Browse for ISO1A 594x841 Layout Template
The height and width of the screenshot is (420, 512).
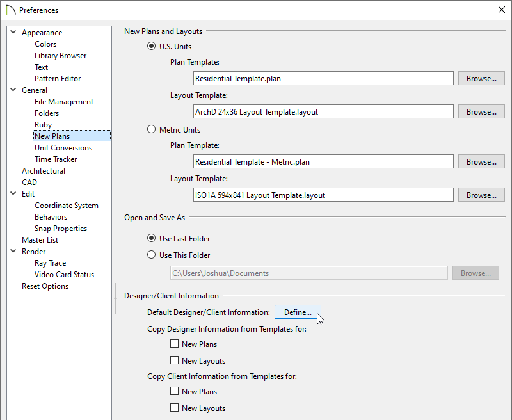481,195
